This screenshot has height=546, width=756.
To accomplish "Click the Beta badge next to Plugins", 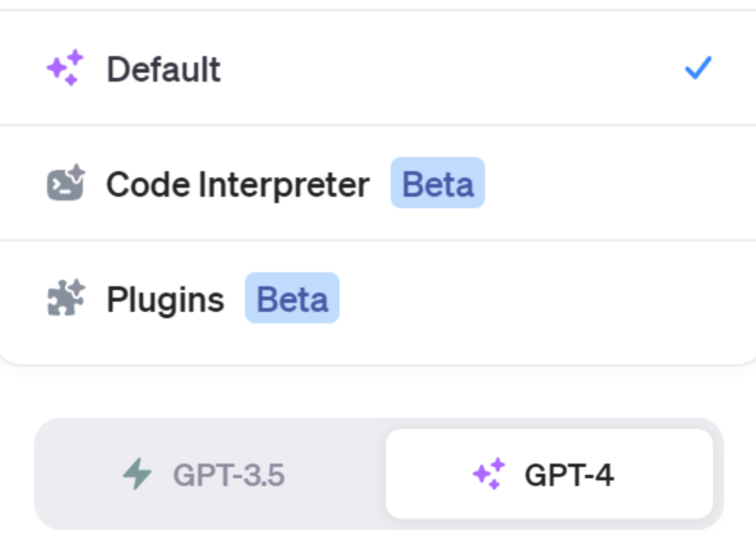I will [x=292, y=298].
